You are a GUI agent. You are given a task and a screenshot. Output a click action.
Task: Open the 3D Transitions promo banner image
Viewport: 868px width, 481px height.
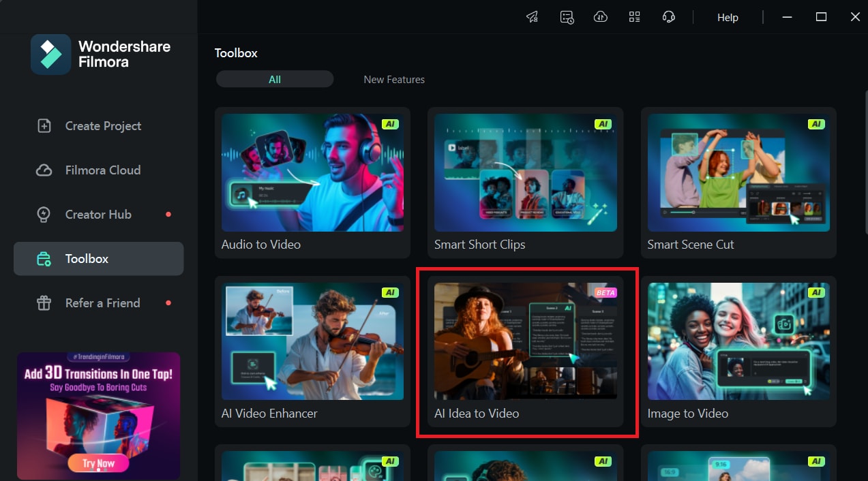tap(99, 416)
